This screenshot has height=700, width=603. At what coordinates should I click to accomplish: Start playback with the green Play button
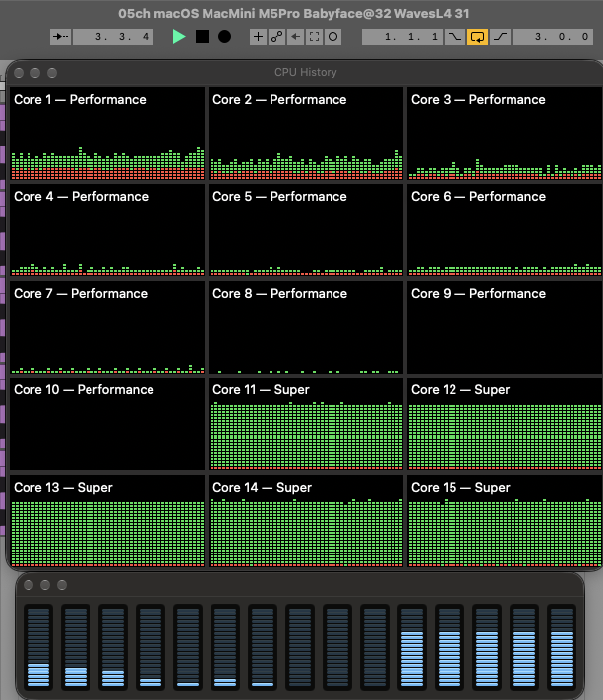click(179, 37)
